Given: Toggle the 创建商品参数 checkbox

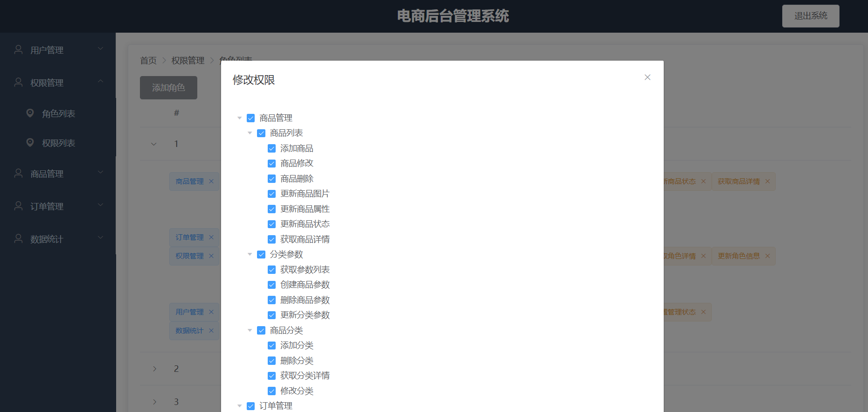Looking at the screenshot, I should [272, 285].
